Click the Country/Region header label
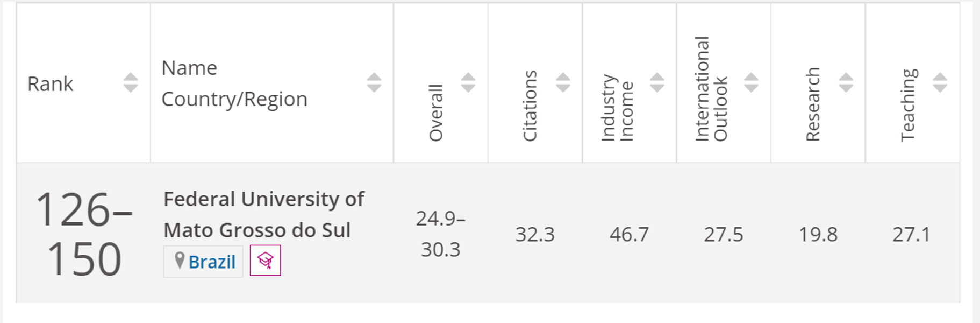Image resolution: width=980 pixels, height=323 pixels. tap(234, 99)
